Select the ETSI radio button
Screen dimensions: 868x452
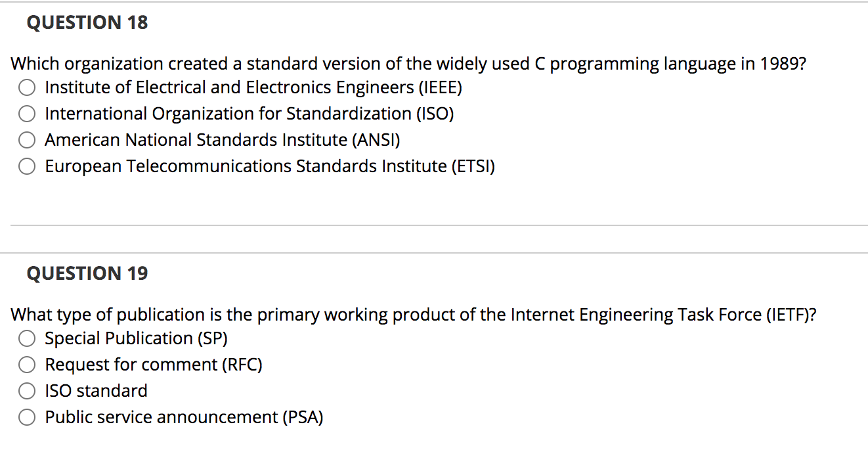pos(26,166)
